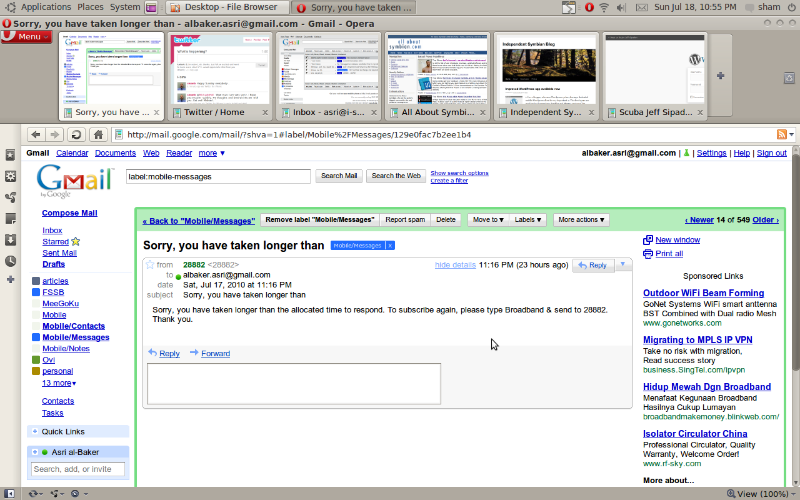Open the sidebar notes panel
800x500 pixels.
10,219
